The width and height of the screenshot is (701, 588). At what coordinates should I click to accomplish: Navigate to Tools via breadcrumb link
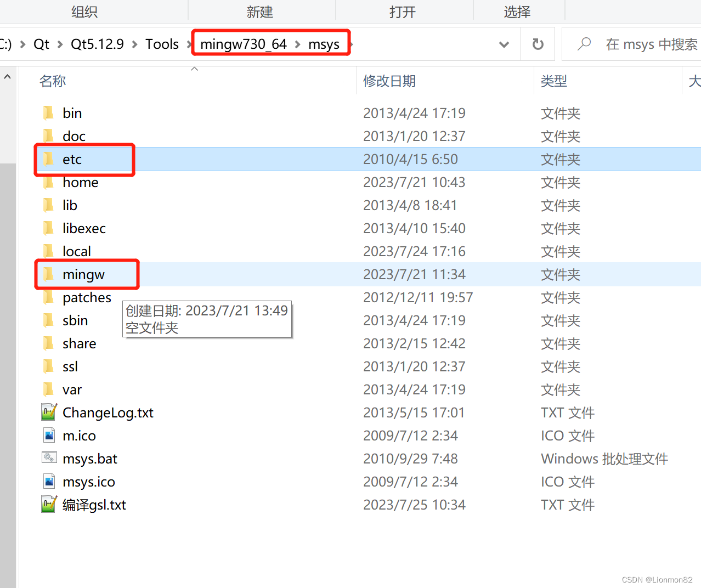pyautogui.click(x=162, y=44)
